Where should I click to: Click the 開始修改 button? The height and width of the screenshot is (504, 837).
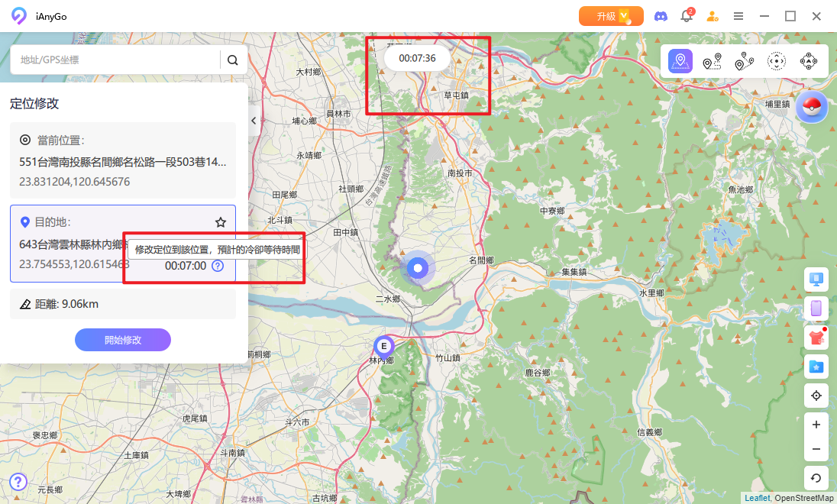123,340
